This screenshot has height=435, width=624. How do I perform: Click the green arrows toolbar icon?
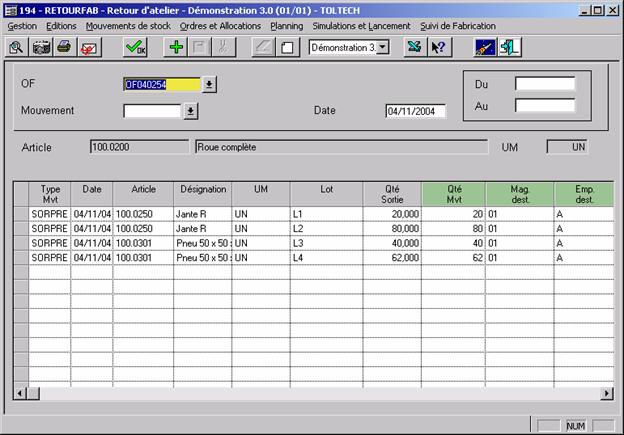(414, 47)
